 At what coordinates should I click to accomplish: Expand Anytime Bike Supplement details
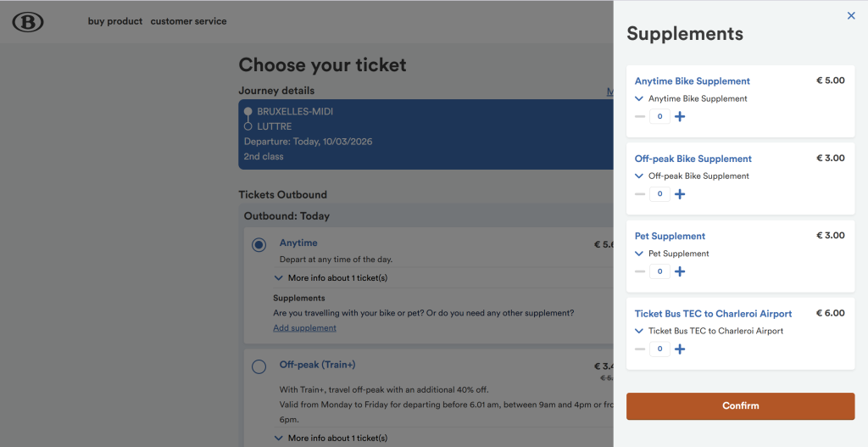639,98
